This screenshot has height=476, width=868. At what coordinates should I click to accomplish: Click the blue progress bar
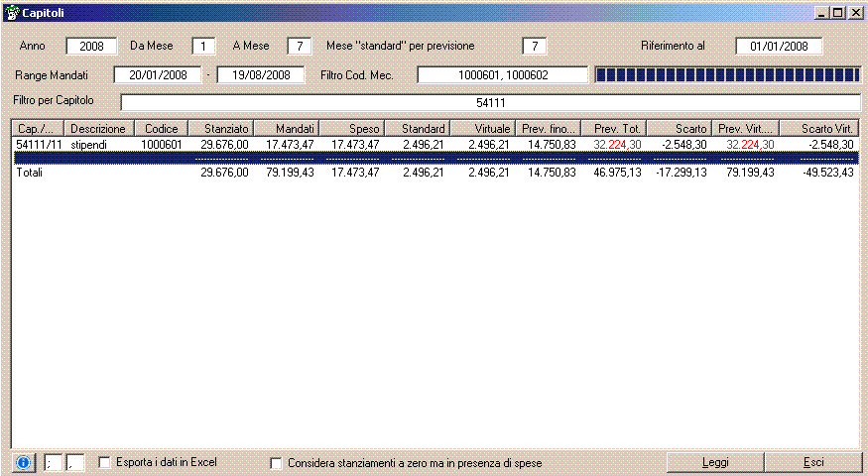pos(726,74)
